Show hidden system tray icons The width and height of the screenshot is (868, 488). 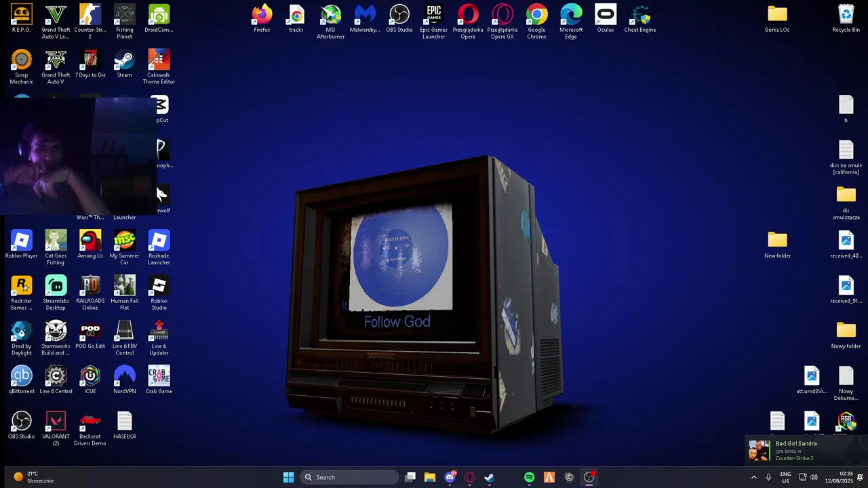[753, 477]
